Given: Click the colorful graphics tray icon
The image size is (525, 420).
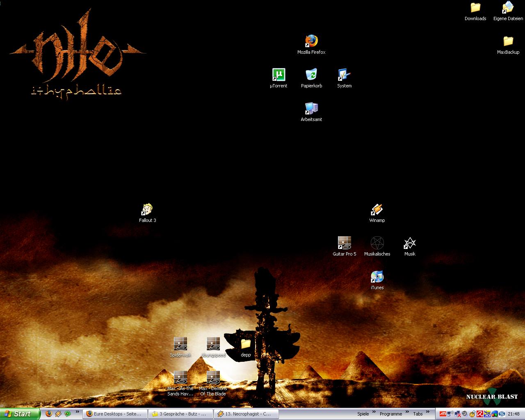Looking at the screenshot, I should click(x=495, y=414).
